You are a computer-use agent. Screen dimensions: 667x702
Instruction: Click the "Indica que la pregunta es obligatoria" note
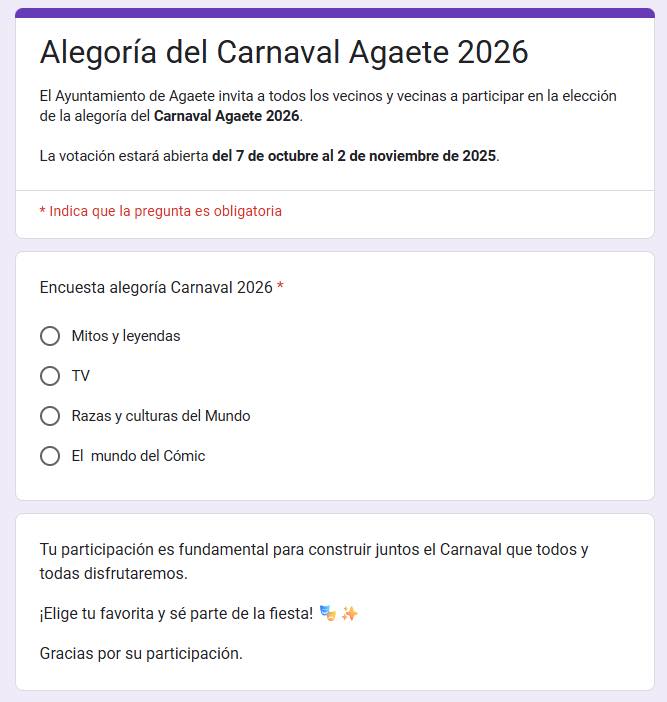(161, 211)
